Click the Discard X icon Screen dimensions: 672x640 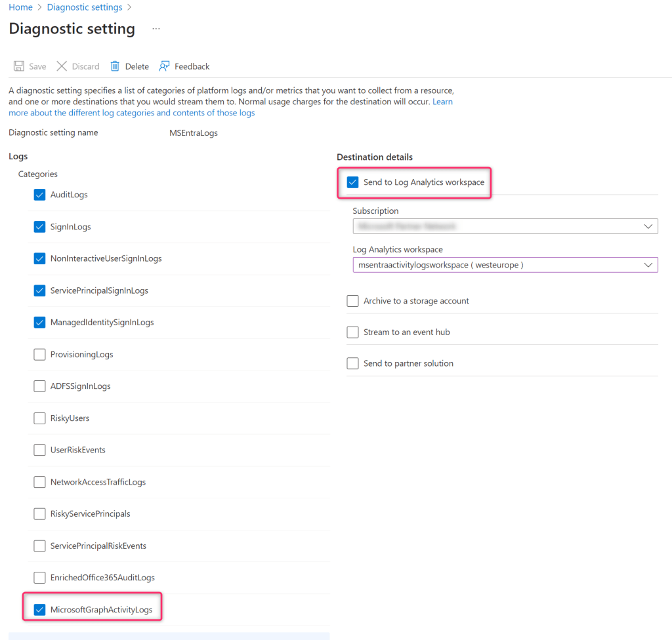(62, 66)
